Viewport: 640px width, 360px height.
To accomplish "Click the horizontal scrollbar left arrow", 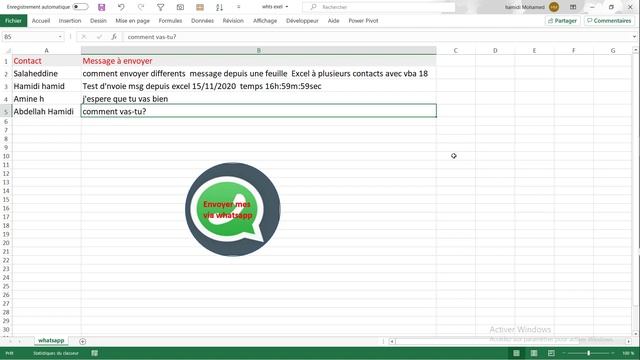I will [x=392, y=341].
